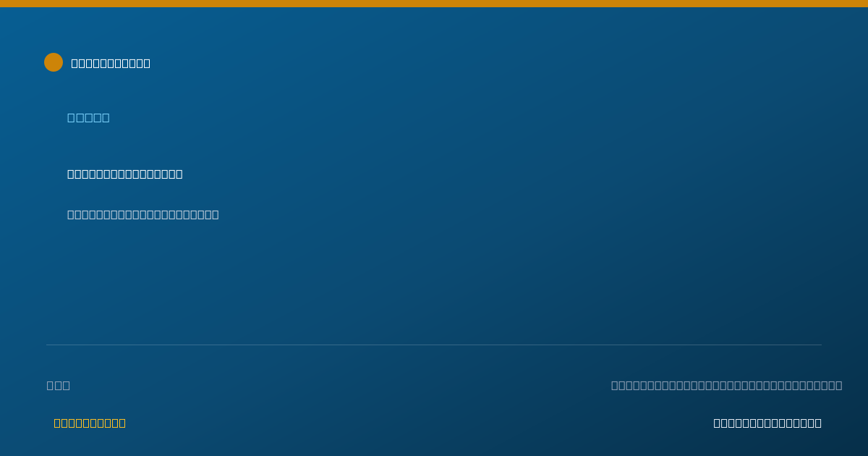Click the faded gray sentence above white footer text

[x=726, y=385]
